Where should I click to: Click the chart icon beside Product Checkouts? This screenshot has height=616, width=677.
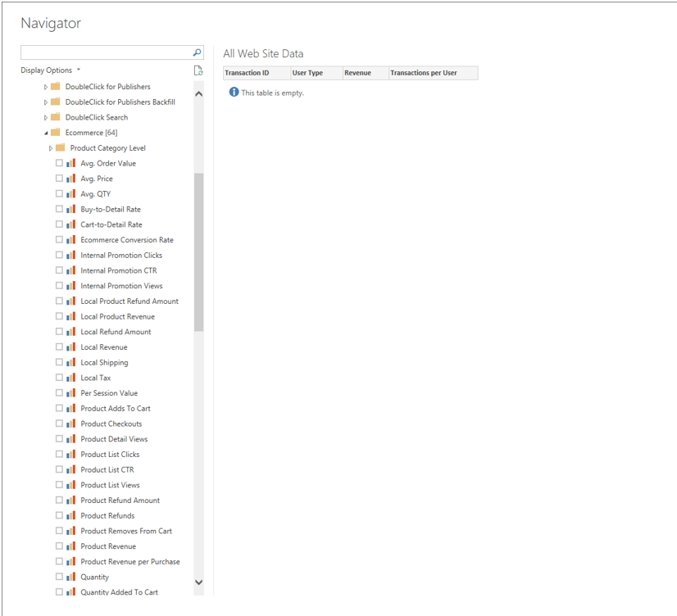(x=70, y=423)
